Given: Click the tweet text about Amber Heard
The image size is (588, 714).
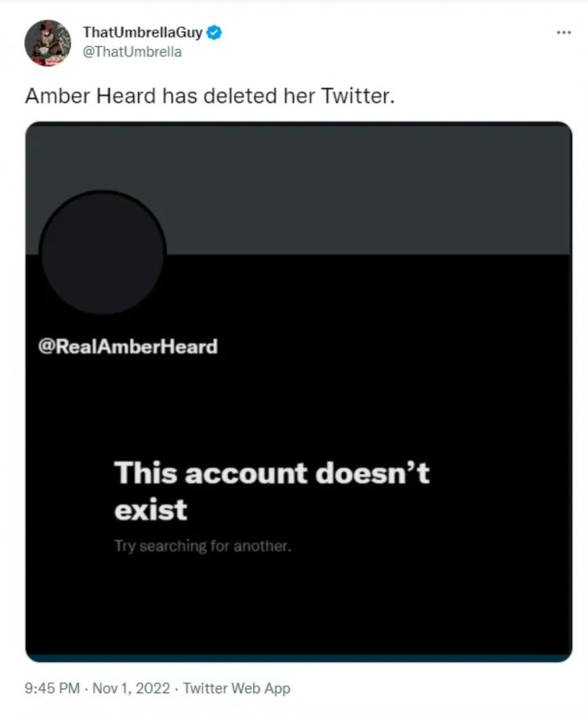Looking at the screenshot, I should (210, 96).
